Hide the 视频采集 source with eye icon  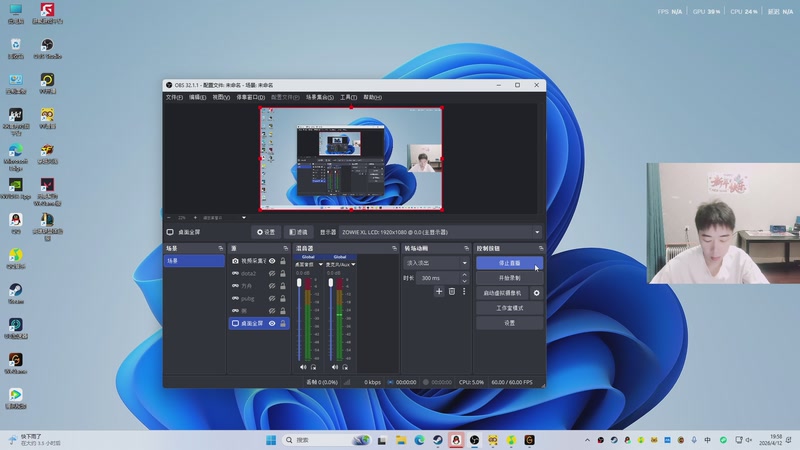pyautogui.click(x=272, y=261)
